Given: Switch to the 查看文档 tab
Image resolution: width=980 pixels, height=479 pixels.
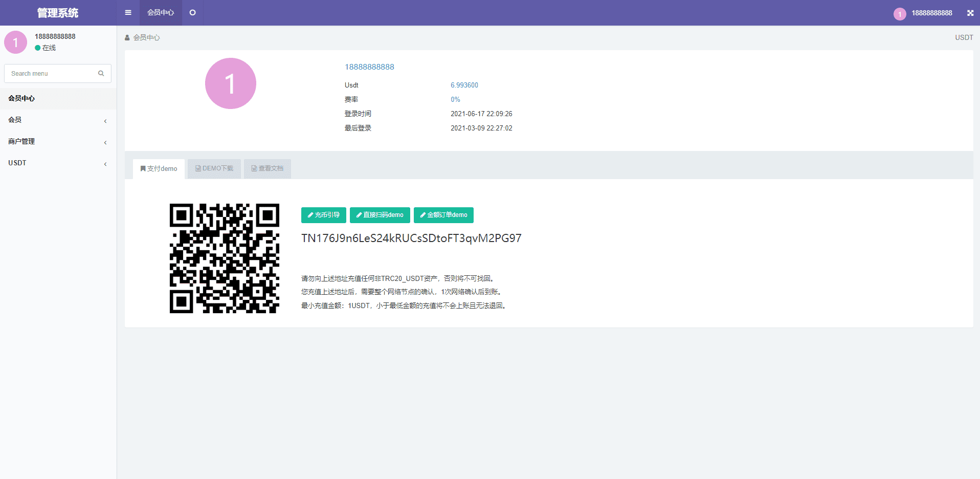Looking at the screenshot, I should coord(267,168).
